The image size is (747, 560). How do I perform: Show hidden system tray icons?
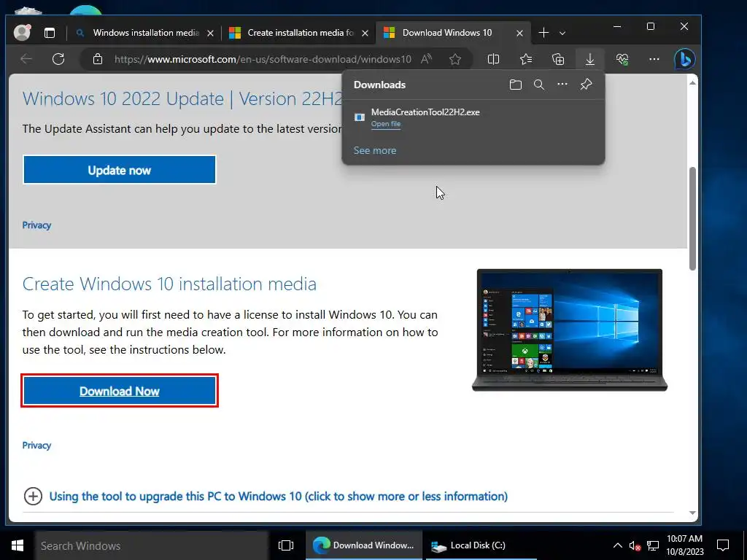coord(617,545)
